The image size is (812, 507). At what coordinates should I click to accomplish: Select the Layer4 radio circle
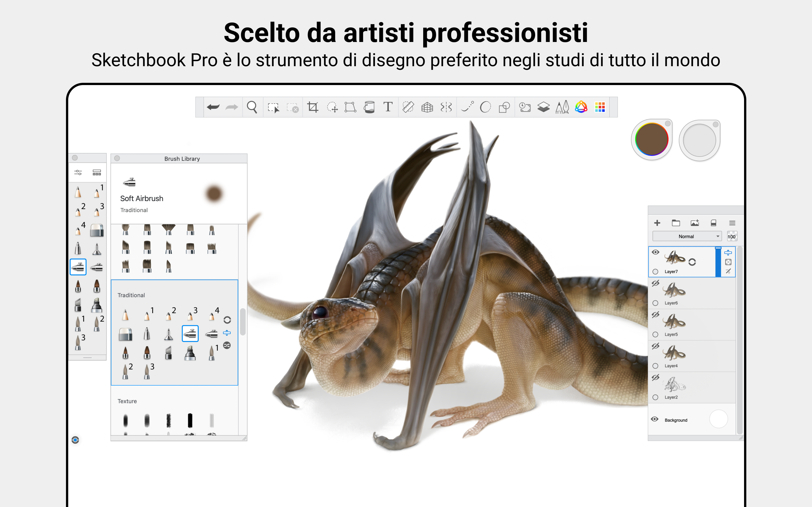(655, 366)
